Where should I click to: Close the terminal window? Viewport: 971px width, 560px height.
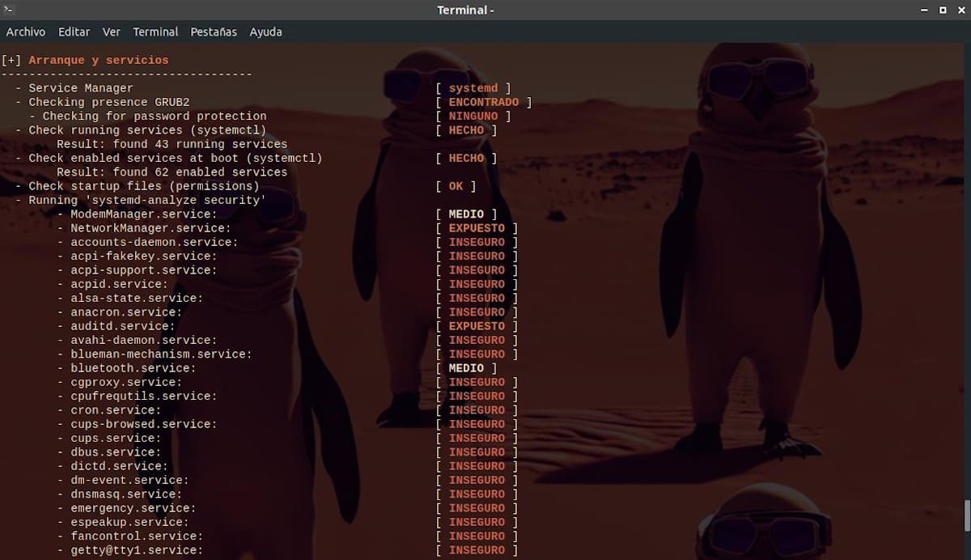960,10
